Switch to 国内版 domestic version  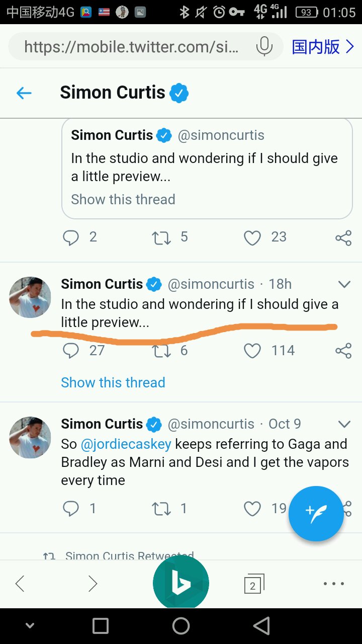[x=323, y=47]
